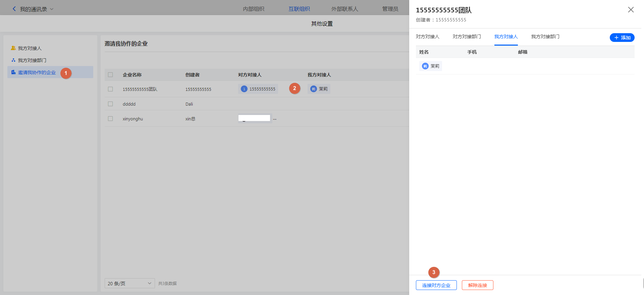
Task: Click the 邀请我协作的企业 building icon
Action: [13, 72]
